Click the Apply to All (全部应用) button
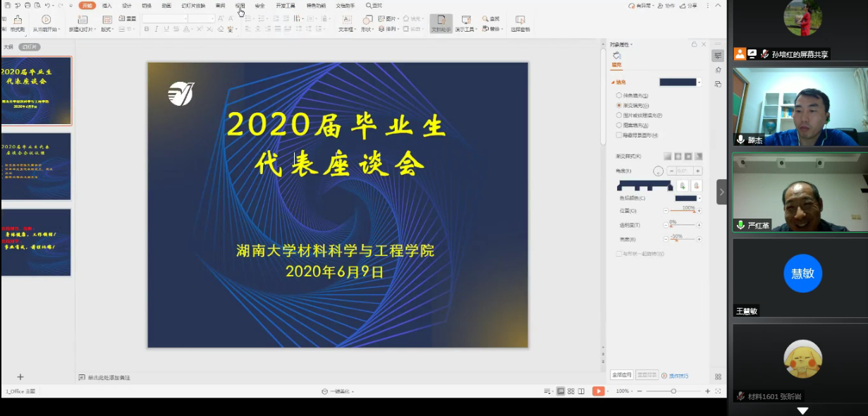Image resolution: width=868 pixels, height=416 pixels. coord(621,376)
